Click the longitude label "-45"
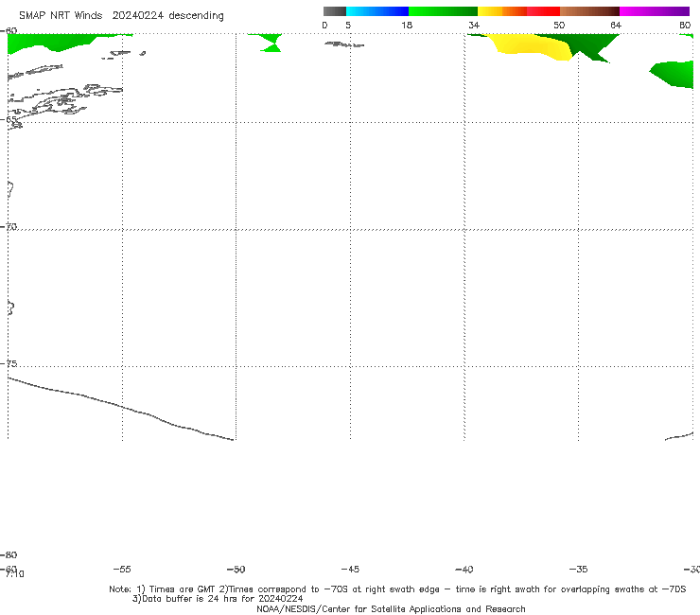Viewport: 700px width, 615px height. pyautogui.click(x=350, y=570)
